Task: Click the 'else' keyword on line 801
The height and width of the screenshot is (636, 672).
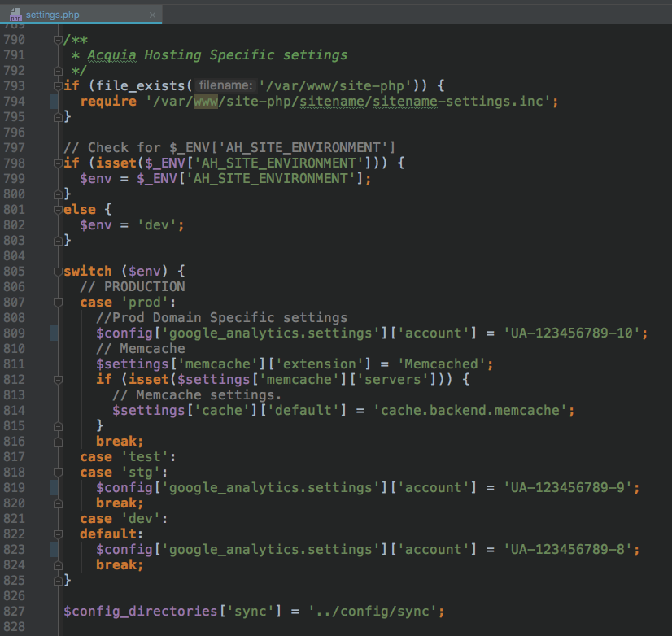Action: point(80,210)
